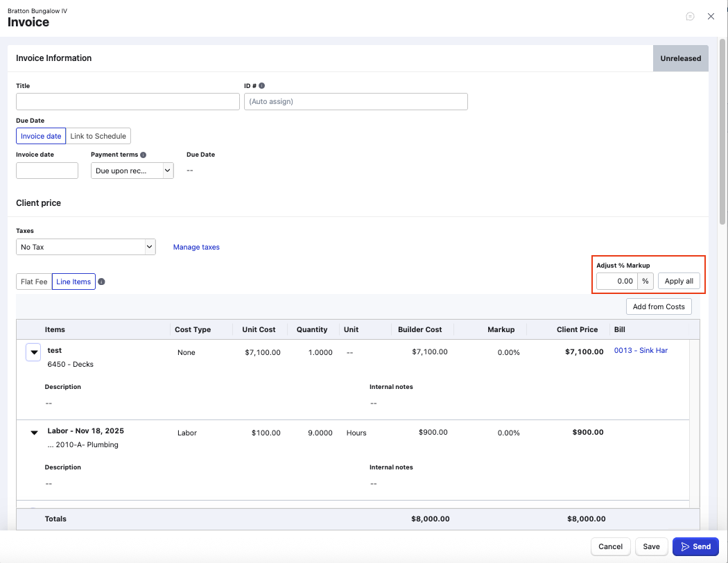Open the Taxes dropdown showing No Tax

pos(86,247)
